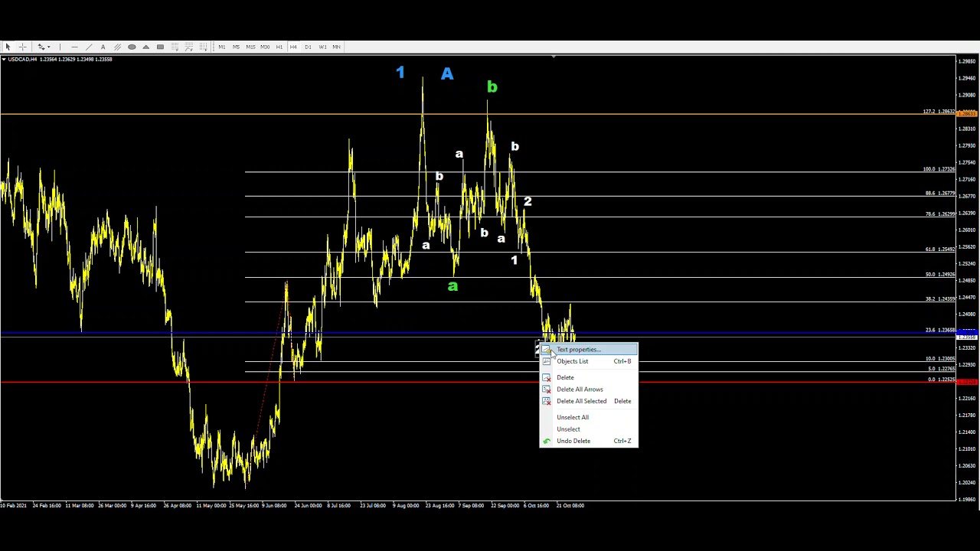
Task: Select the equidistant channel tool
Action: [x=117, y=47]
